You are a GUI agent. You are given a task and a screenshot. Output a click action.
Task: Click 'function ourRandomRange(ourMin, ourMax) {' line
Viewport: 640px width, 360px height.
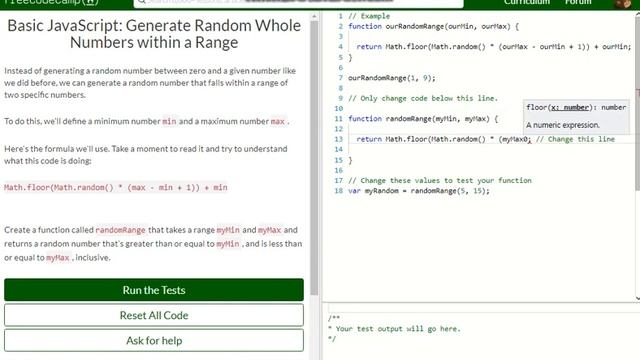click(433, 27)
